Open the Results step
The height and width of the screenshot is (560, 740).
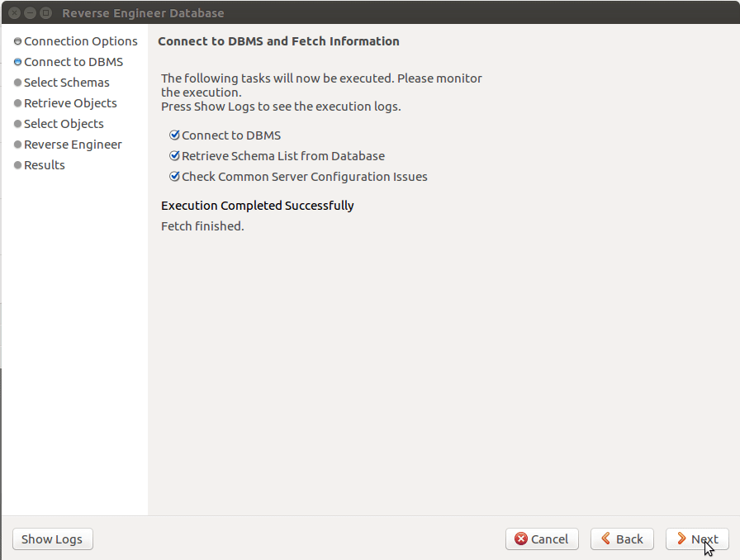[x=44, y=165]
